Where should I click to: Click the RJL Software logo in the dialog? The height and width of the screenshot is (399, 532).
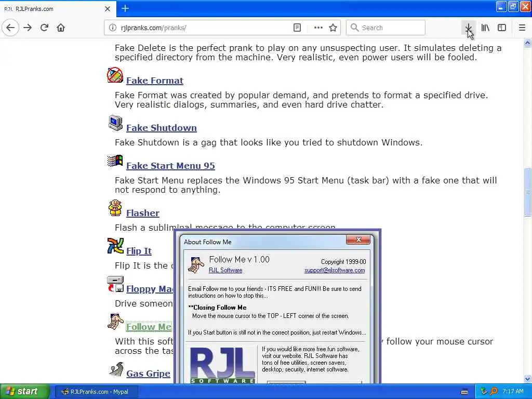[x=222, y=365]
